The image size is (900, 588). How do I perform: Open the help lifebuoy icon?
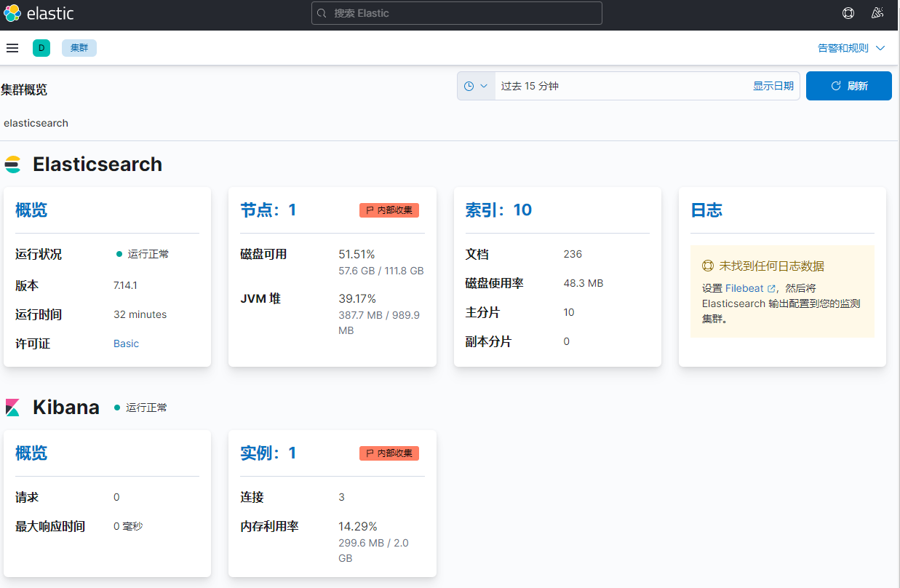[x=848, y=13]
